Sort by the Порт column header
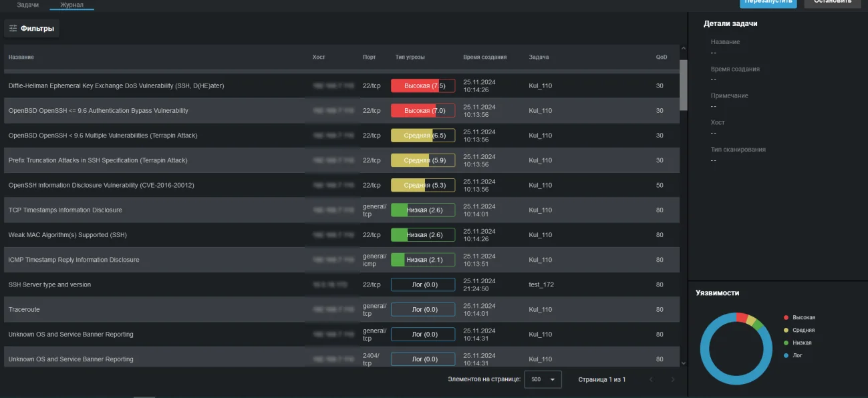 click(370, 57)
